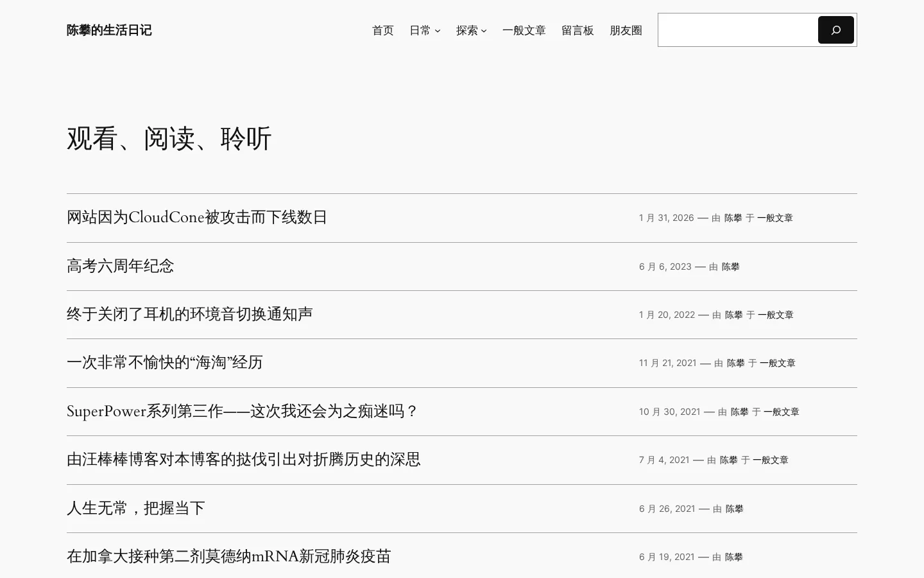Open post 在加拿大接种第二剂莫德纳mRNA新冠肺炎疫苗
Viewport: 924px width, 578px height.
click(x=229, y=556)
